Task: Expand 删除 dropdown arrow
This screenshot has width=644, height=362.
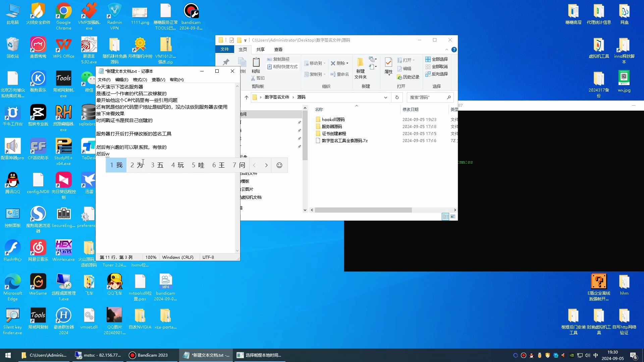Action: tap(347, 63)
